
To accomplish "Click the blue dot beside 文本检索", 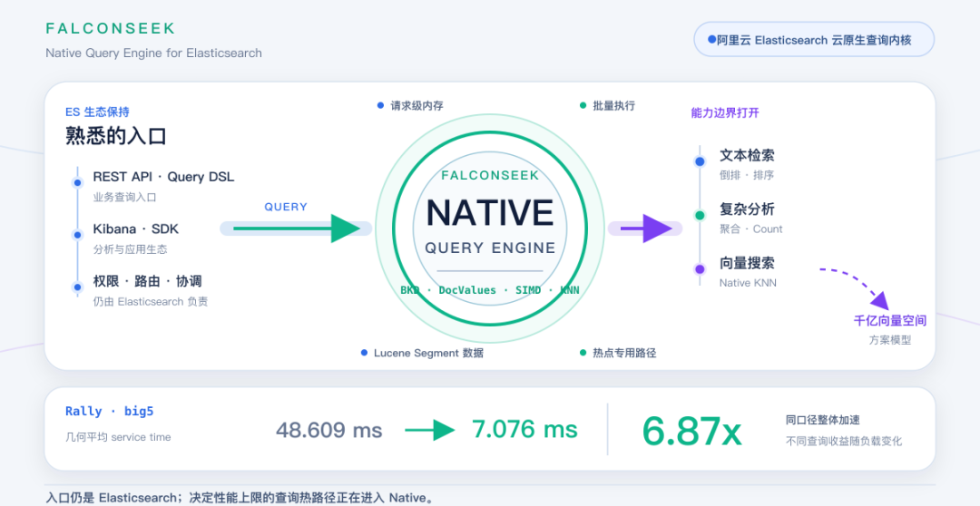I will point(700,161).
